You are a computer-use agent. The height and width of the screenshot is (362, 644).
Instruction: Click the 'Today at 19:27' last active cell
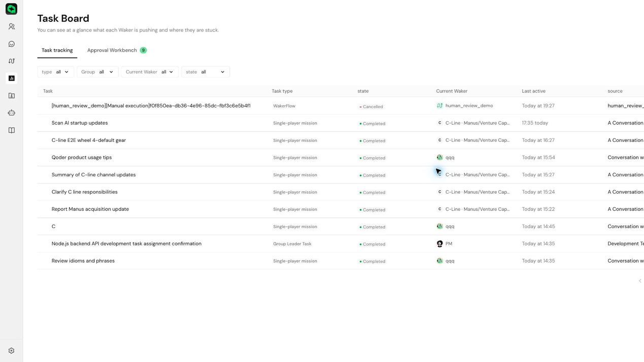[x=538, y=106]
